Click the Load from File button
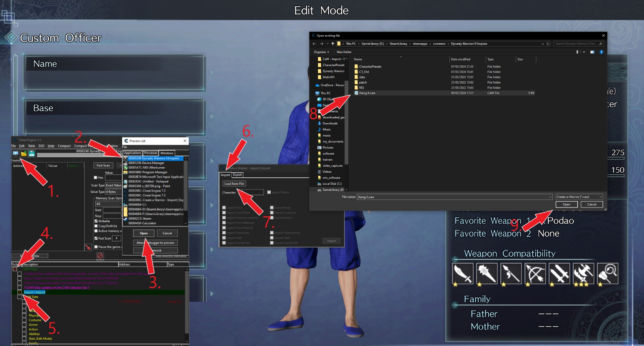 [234, 184]
